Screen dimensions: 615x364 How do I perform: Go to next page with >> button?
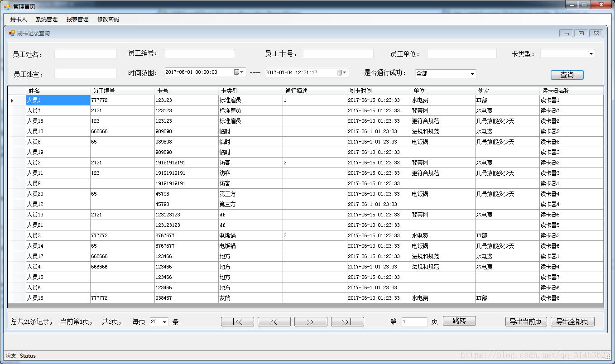tap(311, 322)
